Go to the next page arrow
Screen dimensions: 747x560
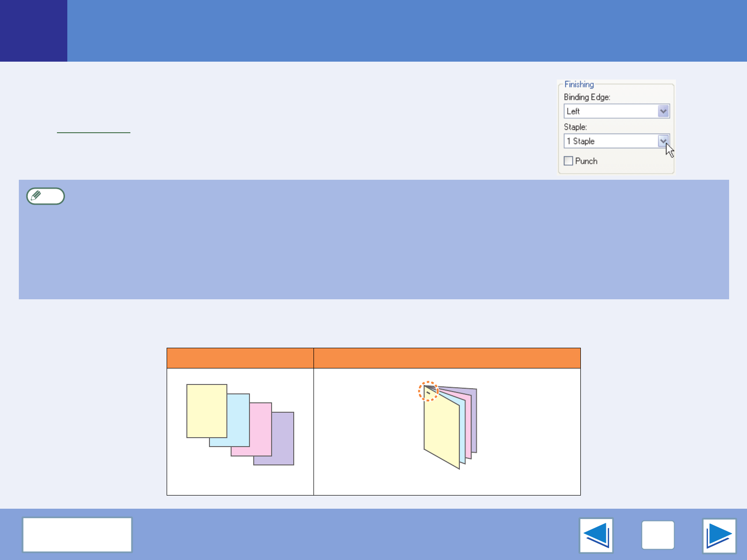click(x=719, y=536)
